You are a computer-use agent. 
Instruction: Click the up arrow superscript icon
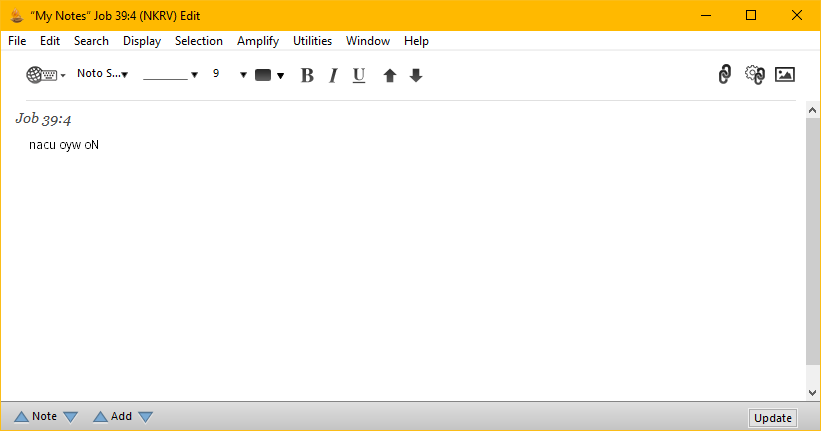[390, 75]
